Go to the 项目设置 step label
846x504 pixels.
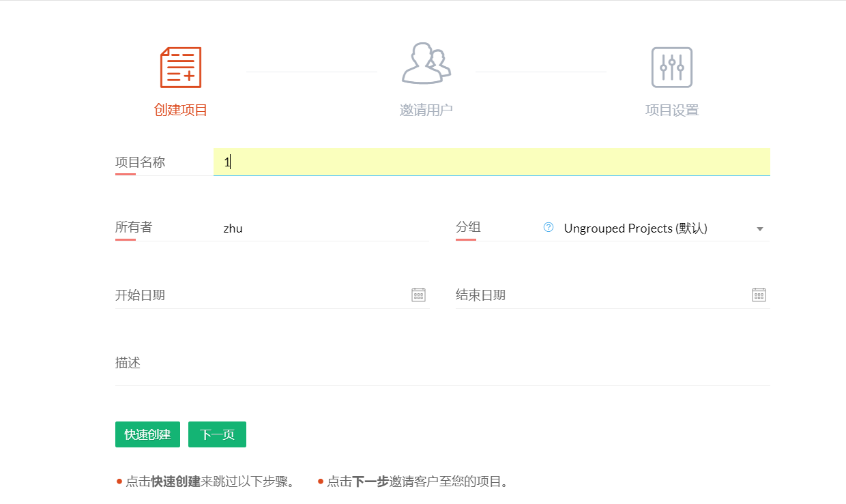point(671,110)
